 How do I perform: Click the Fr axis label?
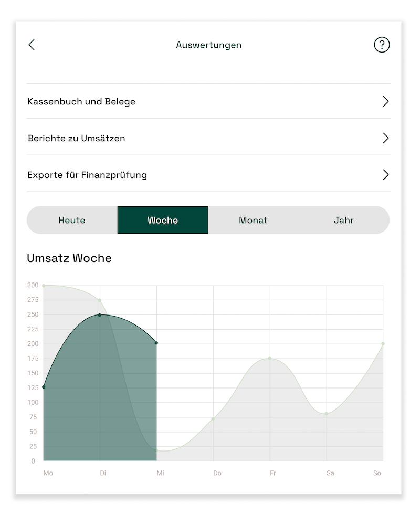273,473
